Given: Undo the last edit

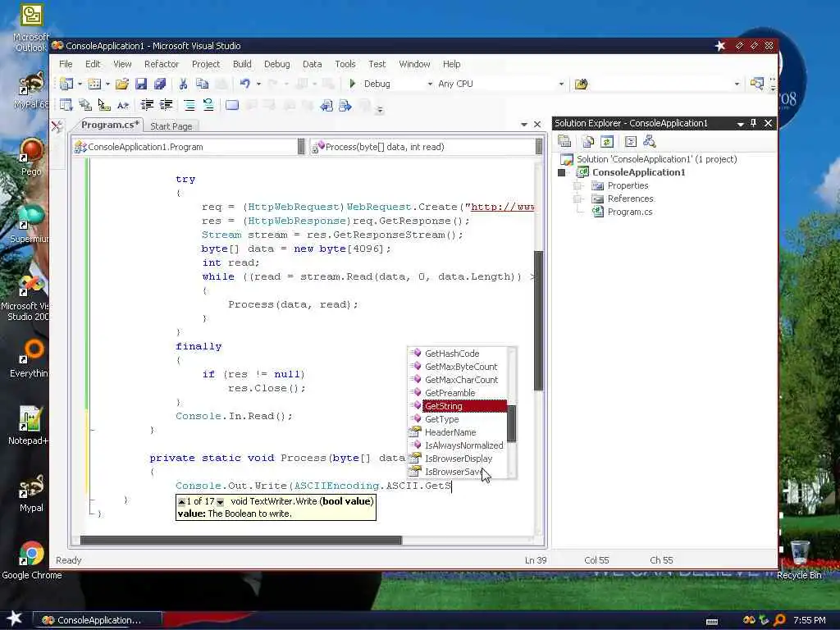Looking at the screenshot, I should pyautogui.click(x=244, y=84).
